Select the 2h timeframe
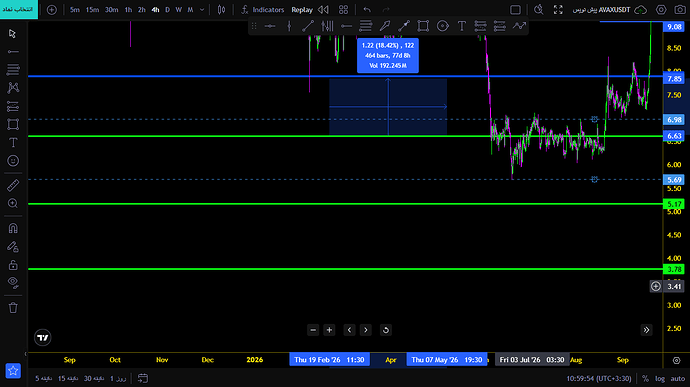This screenshot has width=690, height=387. 142,10
